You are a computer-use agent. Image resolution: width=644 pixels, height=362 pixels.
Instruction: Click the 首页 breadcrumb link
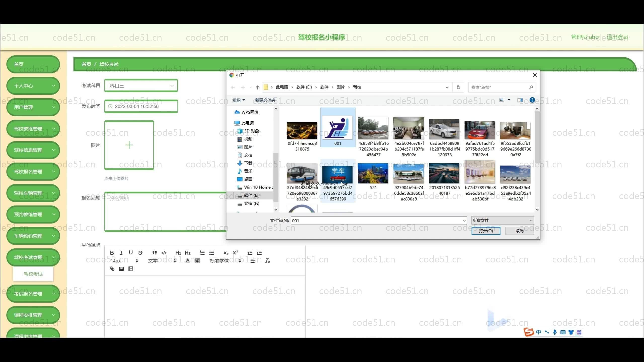pyautogui.click(x=86, y=64)
